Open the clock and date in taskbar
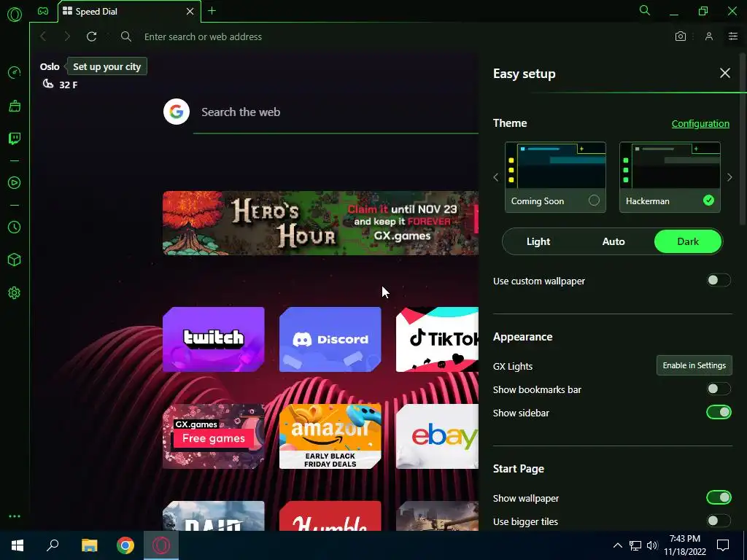The image size is (747, 560). [x=684, y=545]
